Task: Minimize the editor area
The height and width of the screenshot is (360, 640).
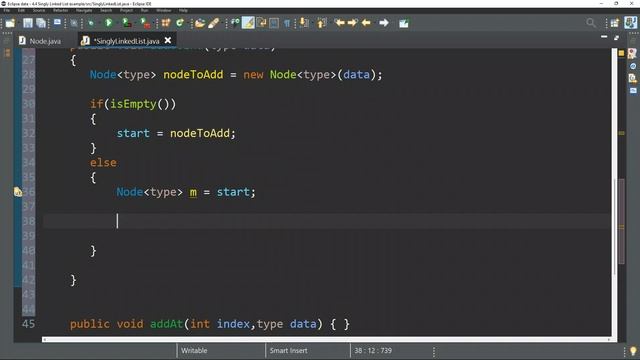Action: 604,37
